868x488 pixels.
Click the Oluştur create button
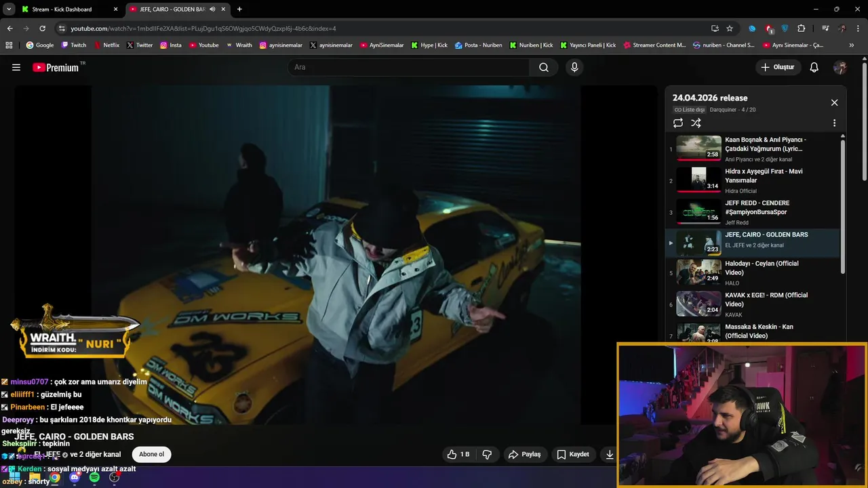[x=778, y=67]
